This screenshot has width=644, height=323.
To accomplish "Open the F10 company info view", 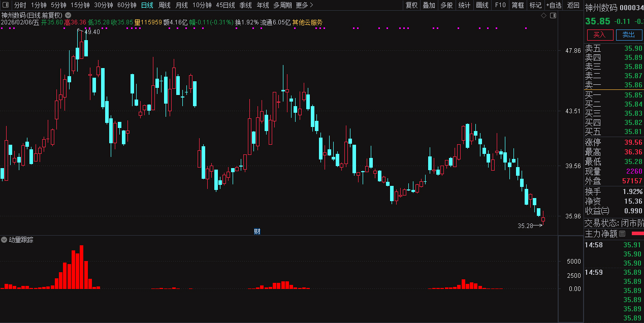I will (x=500, y=5).
